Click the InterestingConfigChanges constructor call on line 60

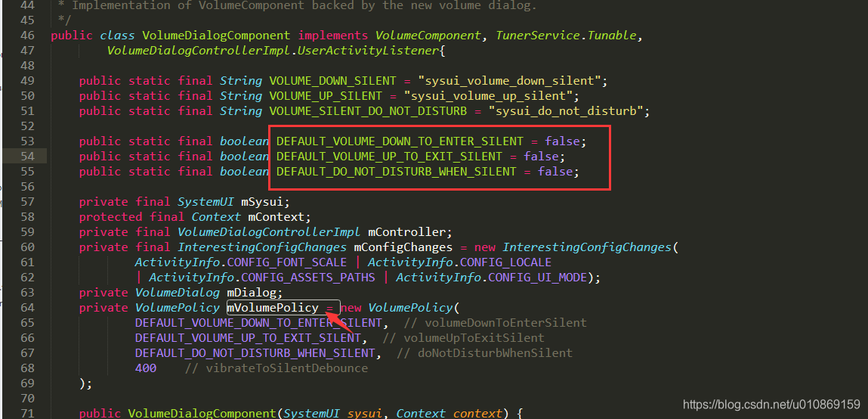(587, 247)
